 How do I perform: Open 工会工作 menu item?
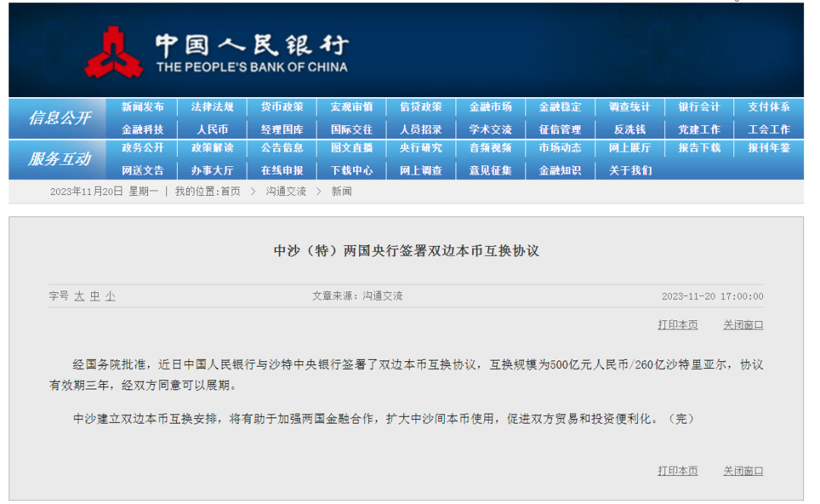[768, 129]
